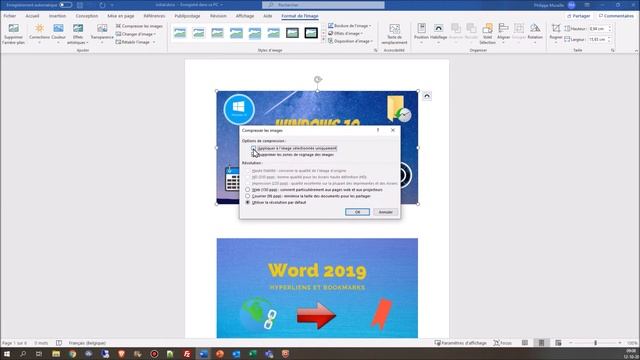Image resolution: width=640 pixels, height=360 pixels.
Task: Select the Web (150 ppp) resolution option
Action: [x=247, y=190]
